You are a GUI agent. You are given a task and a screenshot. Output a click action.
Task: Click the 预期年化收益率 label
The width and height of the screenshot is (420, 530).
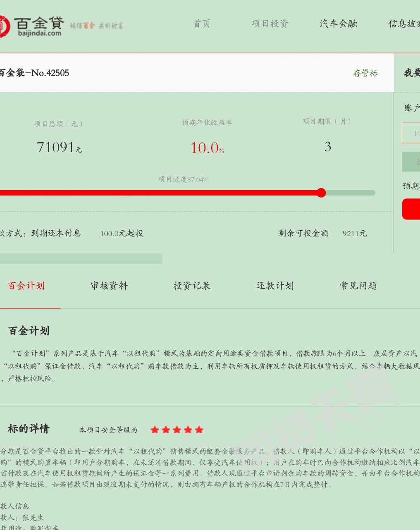[x=207, y=122]
